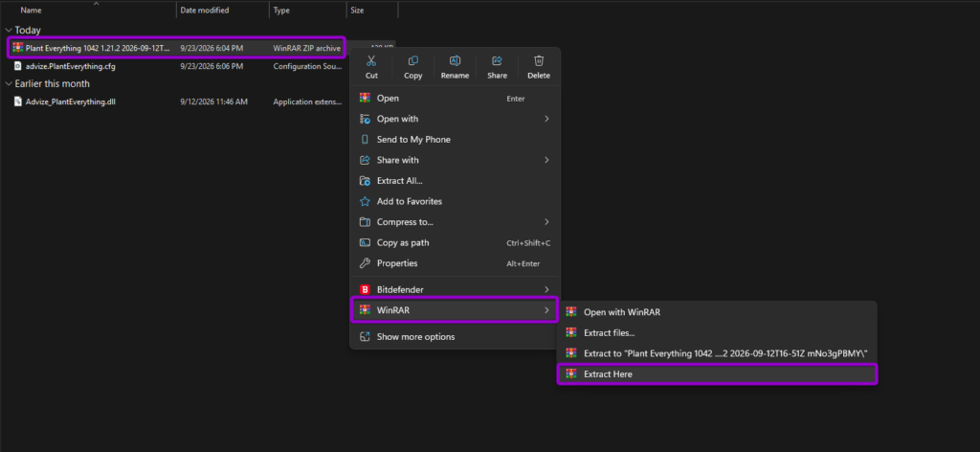
Task: Click the Copy as path icon
Action: 365,242
